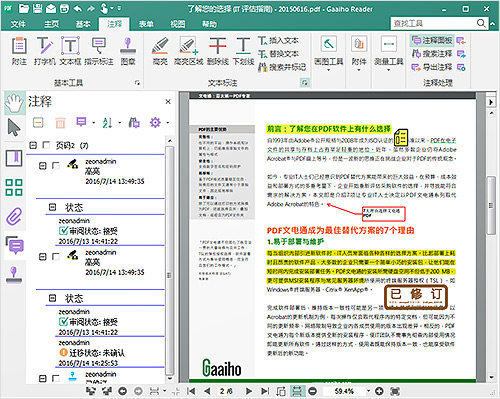
Task: Click the 搜索注释 button
Action: click(x=432, y=53)
